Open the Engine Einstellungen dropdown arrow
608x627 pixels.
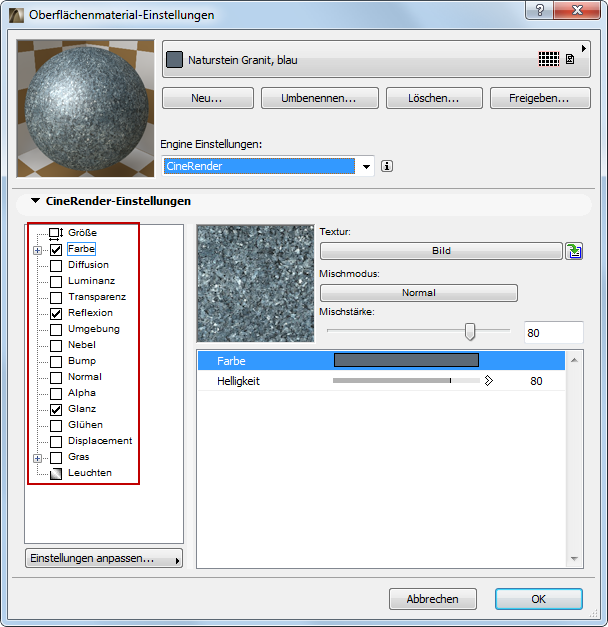[366, 166]
